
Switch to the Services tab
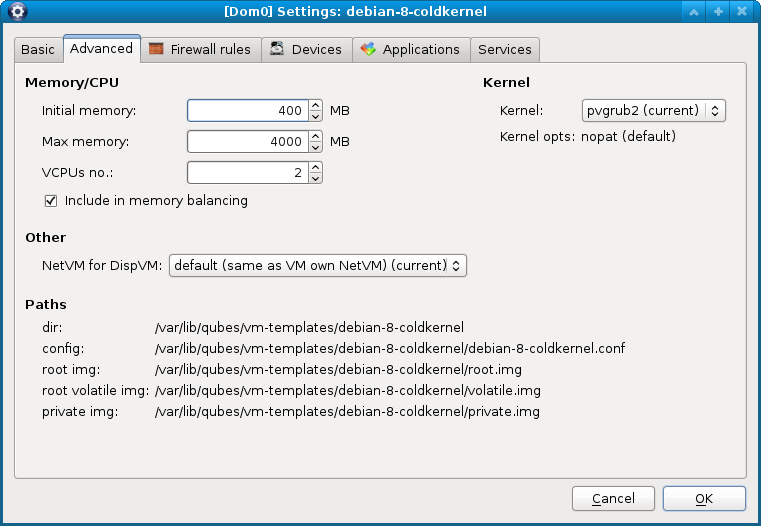[505, 49]
